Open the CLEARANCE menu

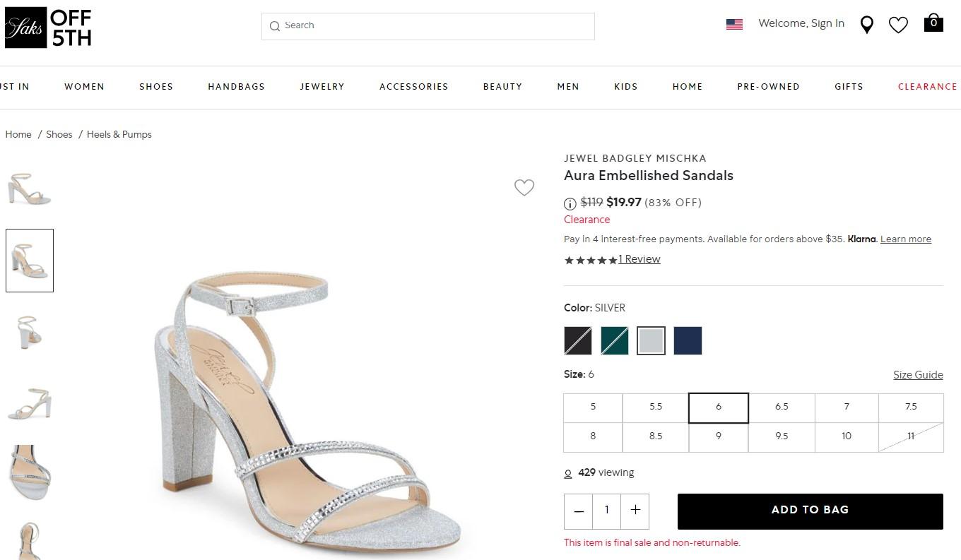pos(927,87)
